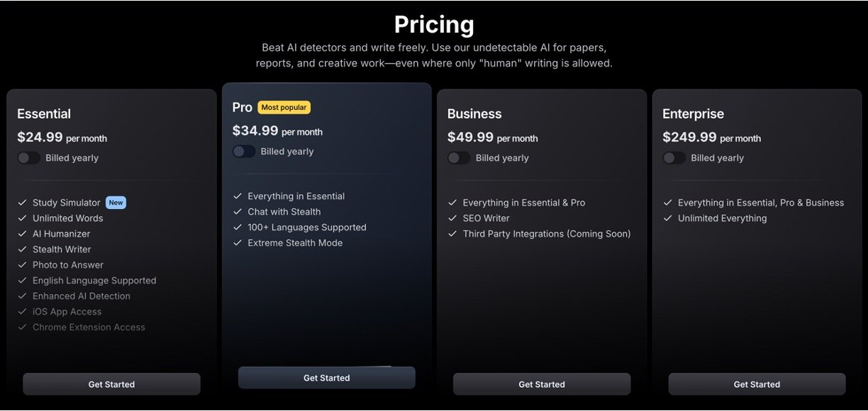Click checkmark next to Extreme Stealth Mode
868x411 pixels.
click(x=238, y=243)
